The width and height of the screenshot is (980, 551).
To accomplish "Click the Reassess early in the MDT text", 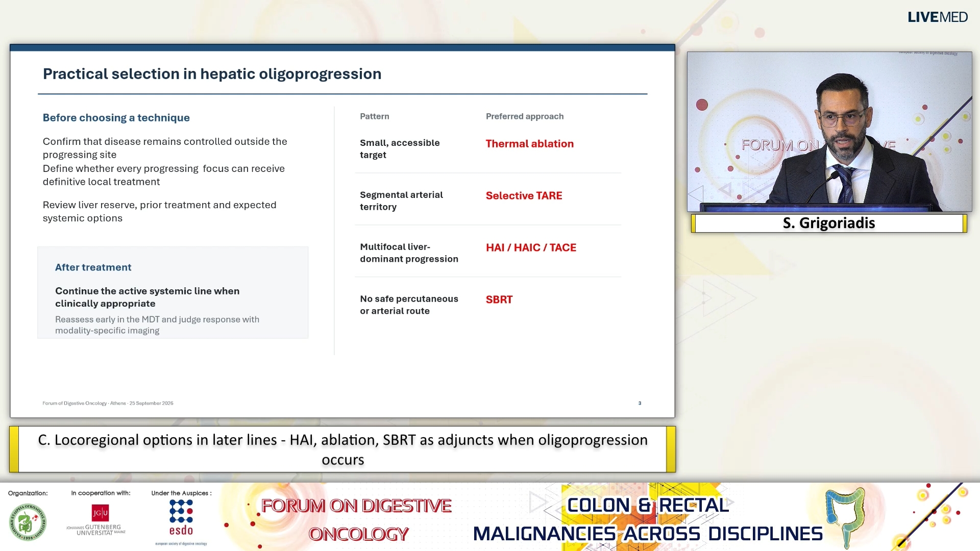I will tap(157, 325).
